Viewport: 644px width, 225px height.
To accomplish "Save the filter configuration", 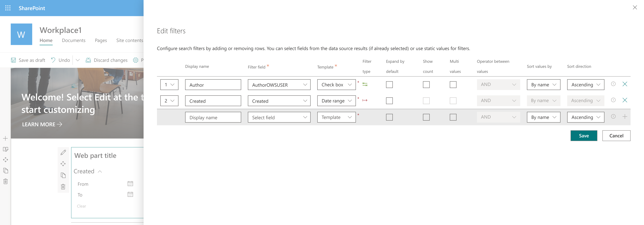I will [x=584, y=136].
